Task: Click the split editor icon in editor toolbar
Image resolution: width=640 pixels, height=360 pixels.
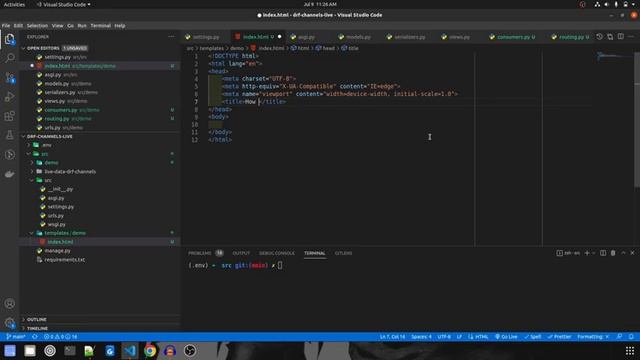Action: pyautogui.click(x=621, y=37)
